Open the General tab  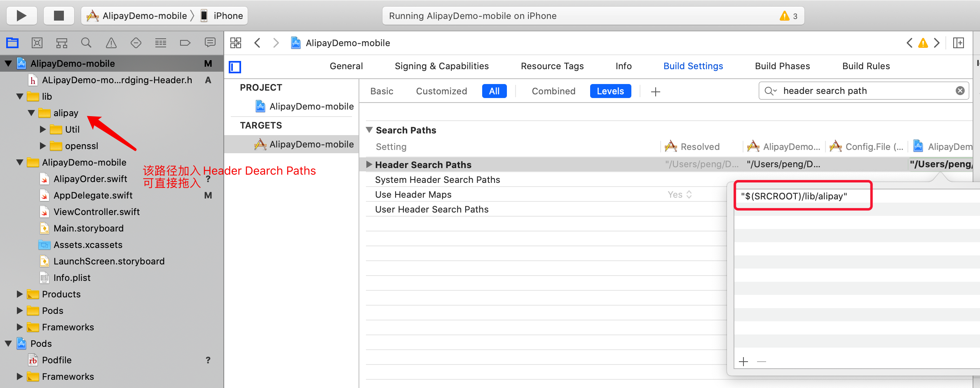pos(346,66)
